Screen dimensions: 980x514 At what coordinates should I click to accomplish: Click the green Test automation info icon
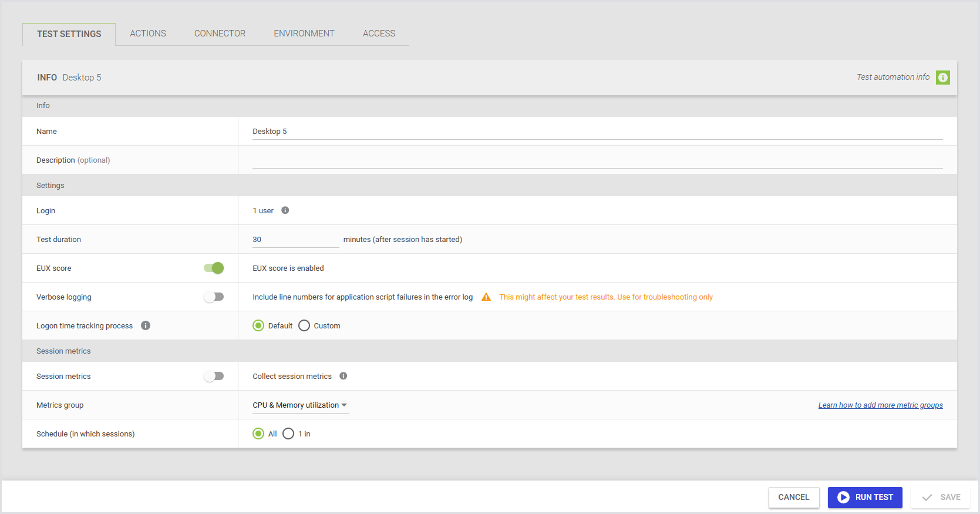pyautogui.click(x=942, y=78)
